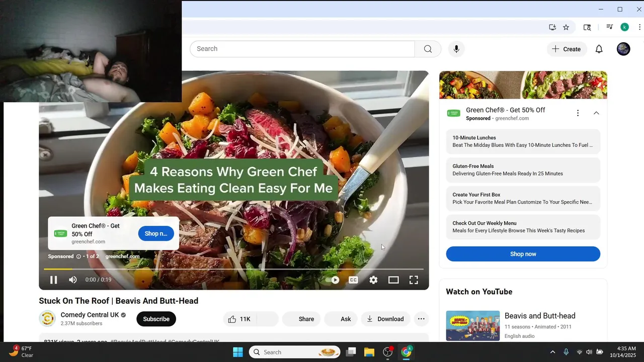Mute the video using the speaker icon
Screen dimensions: 644x362
[x=73, y=280]
